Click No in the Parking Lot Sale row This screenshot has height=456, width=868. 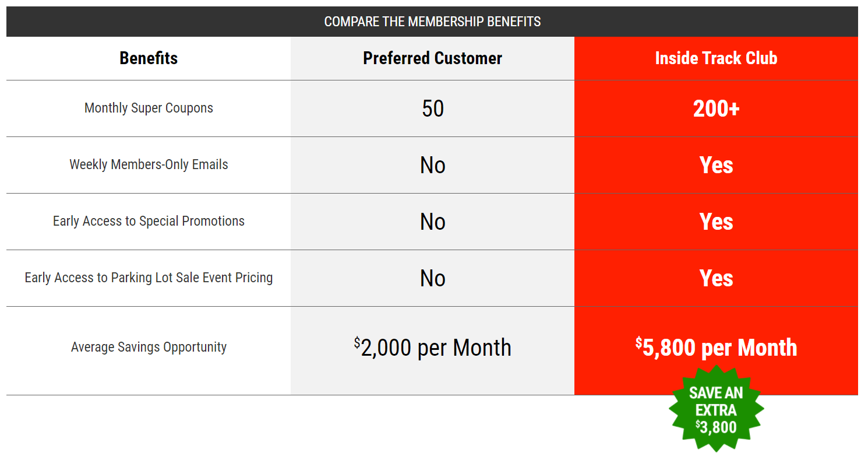click(x=432, y=279)
